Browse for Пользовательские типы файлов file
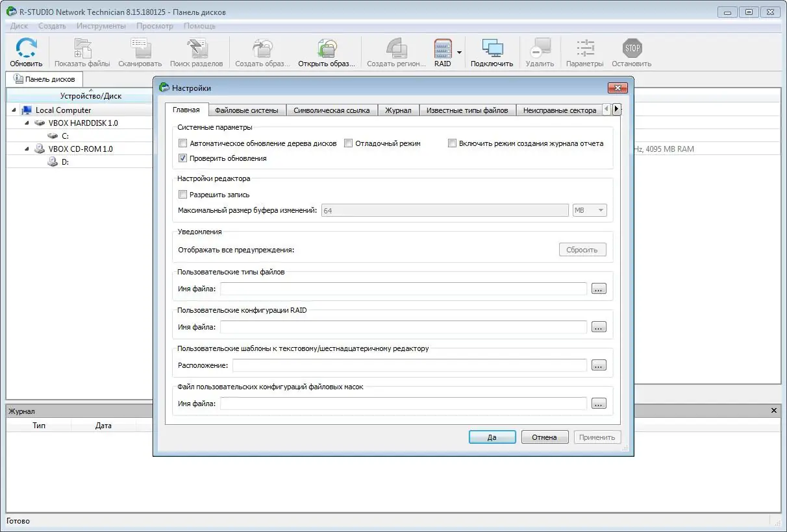 point(599,289)
